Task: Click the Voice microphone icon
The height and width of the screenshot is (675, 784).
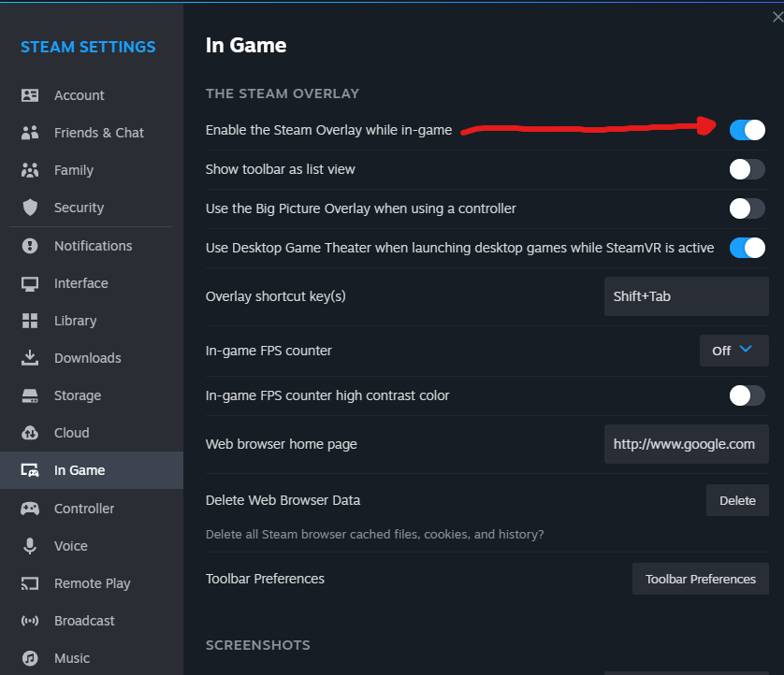Action: pyautogui.click(x=30, y=546)
